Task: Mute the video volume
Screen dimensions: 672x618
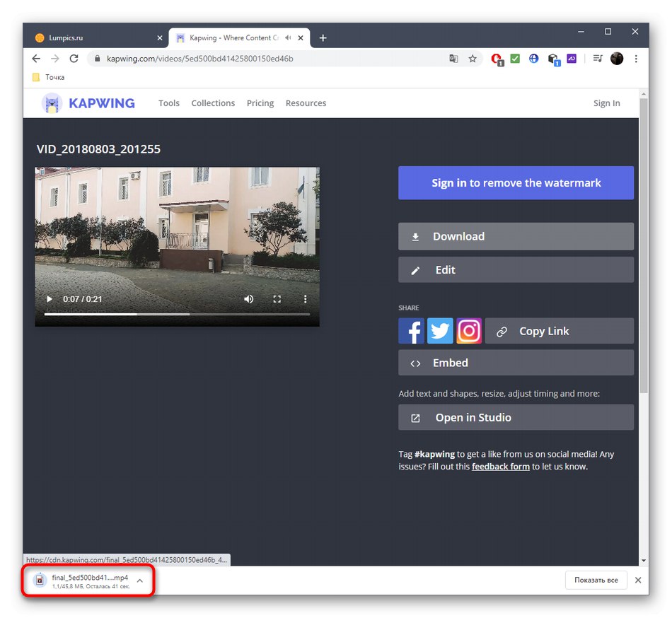Action: pyautogui.click(x=248, y=299)
